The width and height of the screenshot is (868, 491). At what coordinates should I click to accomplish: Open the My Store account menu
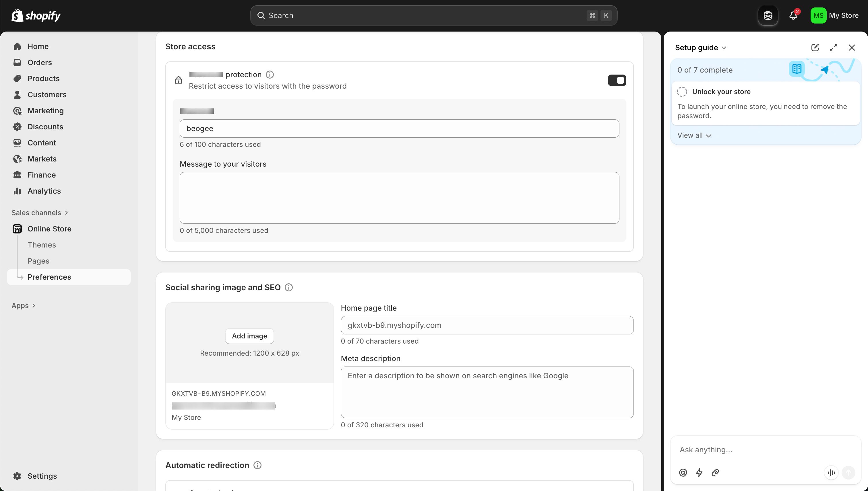[x=836, y=15]
